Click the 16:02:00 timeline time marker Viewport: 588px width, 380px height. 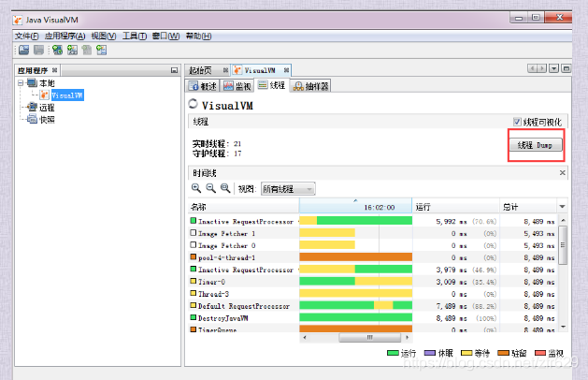click(x=380, y=207)
